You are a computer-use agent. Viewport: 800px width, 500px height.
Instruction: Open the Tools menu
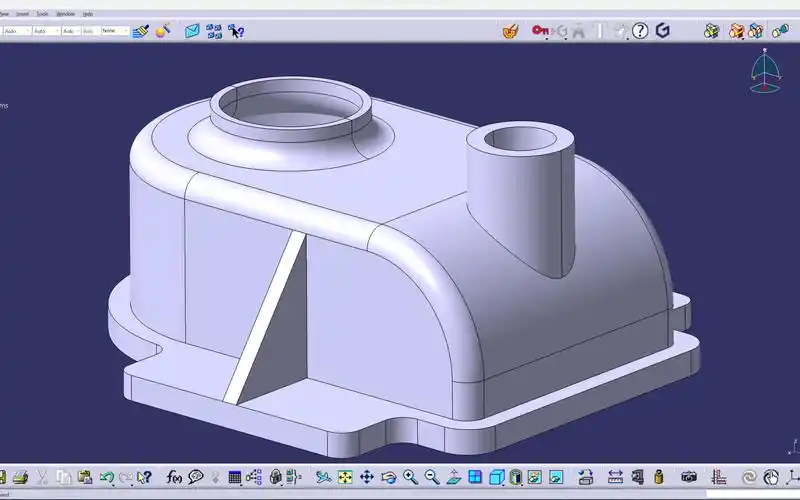pos(42,14)
